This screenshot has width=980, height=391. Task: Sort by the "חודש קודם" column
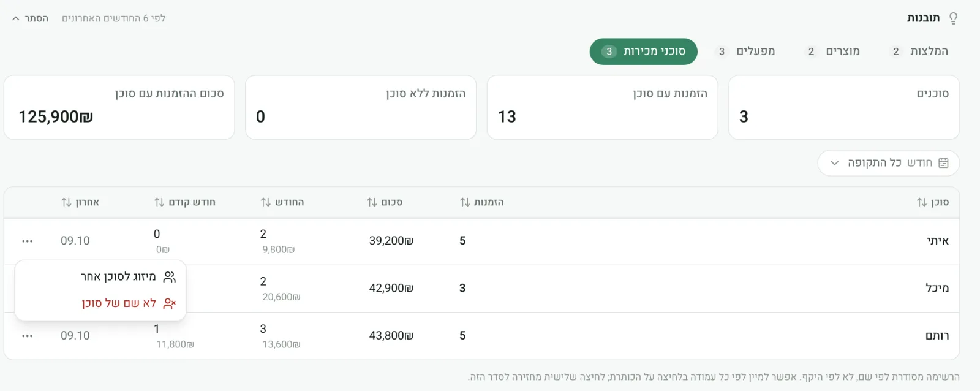tap(185, 202)
